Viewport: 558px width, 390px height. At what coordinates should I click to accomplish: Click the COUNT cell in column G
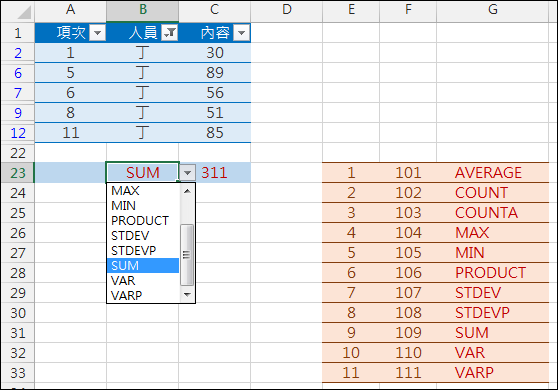pos(493,193)
